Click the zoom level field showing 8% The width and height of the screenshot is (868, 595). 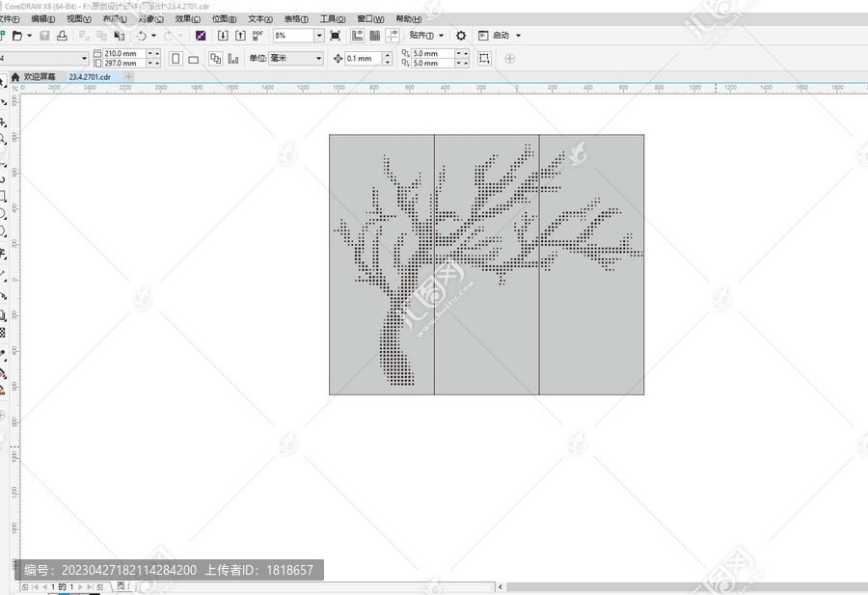click(x=294, y=36)
